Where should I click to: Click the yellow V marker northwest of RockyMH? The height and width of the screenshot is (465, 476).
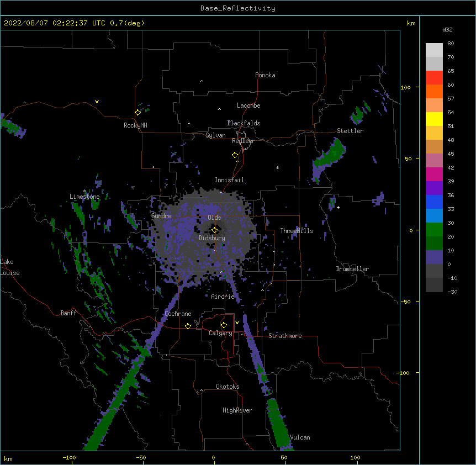coord(97,102)
